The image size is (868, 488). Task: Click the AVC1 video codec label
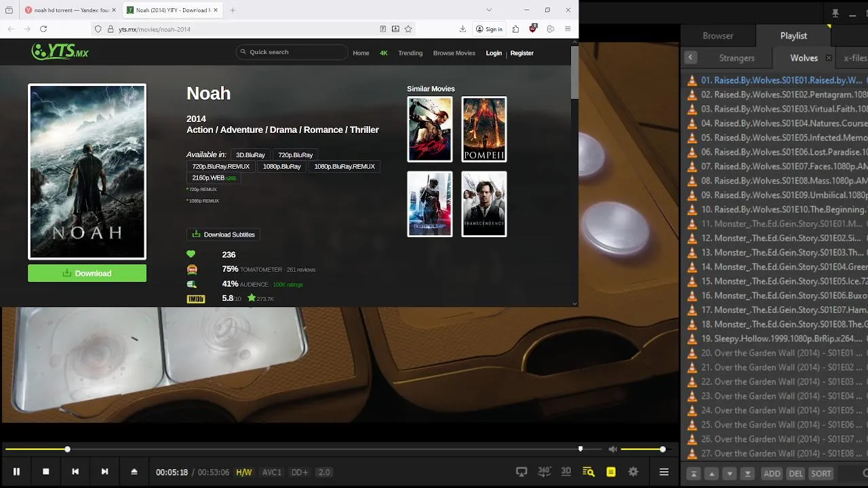[x=271, y=472]
